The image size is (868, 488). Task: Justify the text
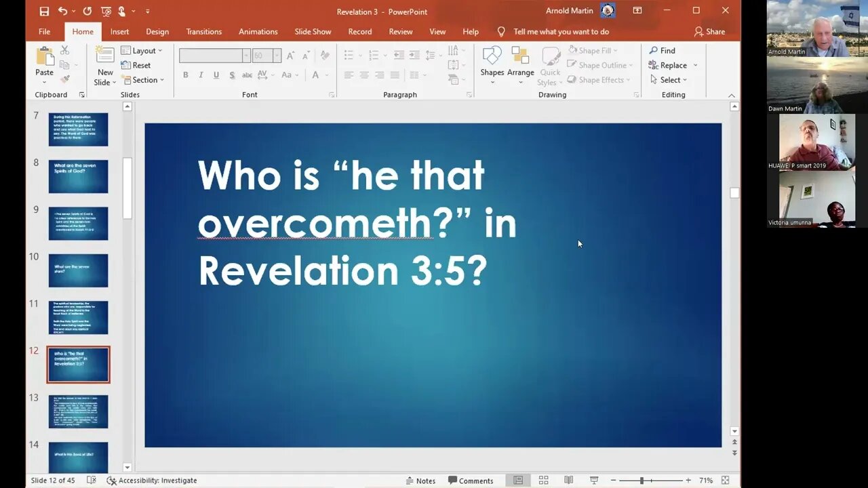click(395, 75)
